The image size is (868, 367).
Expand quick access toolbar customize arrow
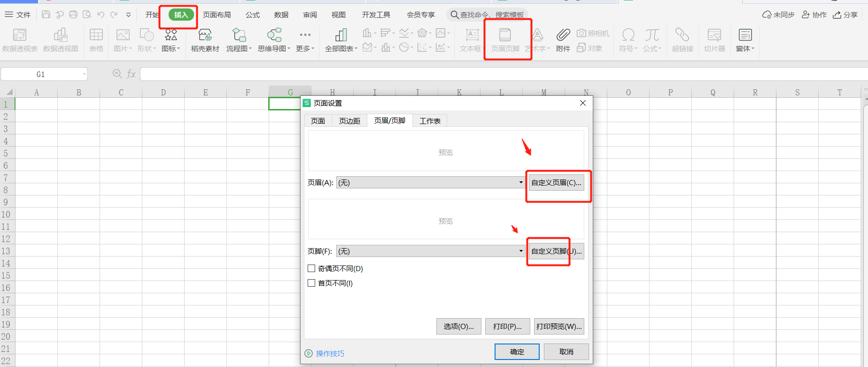click(x=128, y=15)
